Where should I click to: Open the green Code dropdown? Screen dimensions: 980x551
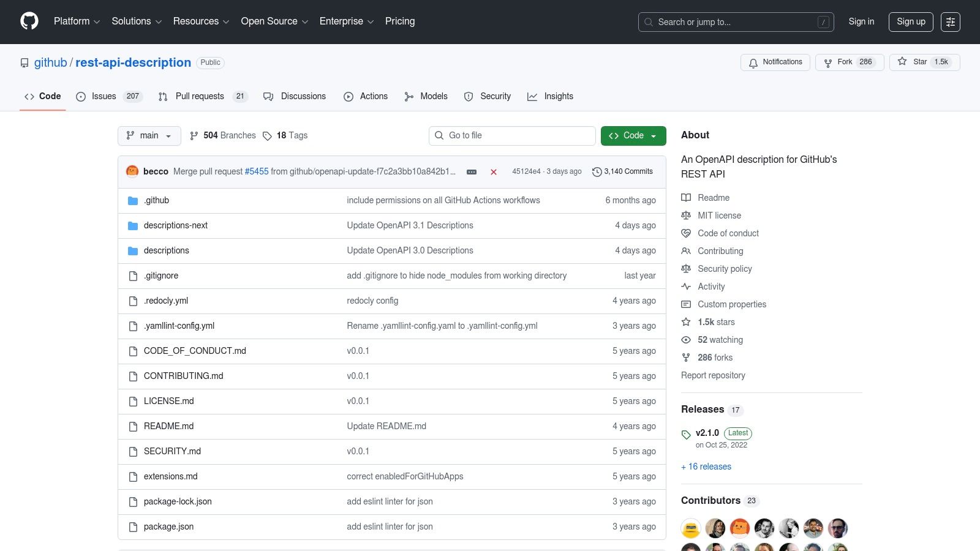633,136
